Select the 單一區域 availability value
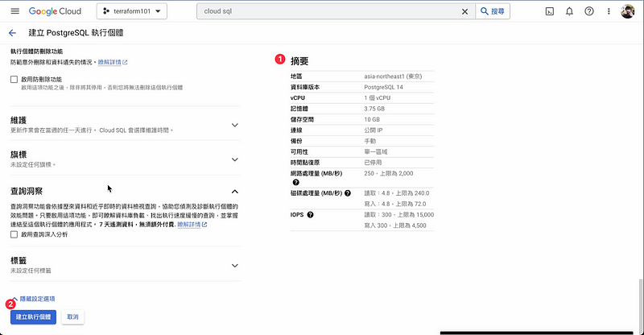The image size is (644, 335). (375, 151)
